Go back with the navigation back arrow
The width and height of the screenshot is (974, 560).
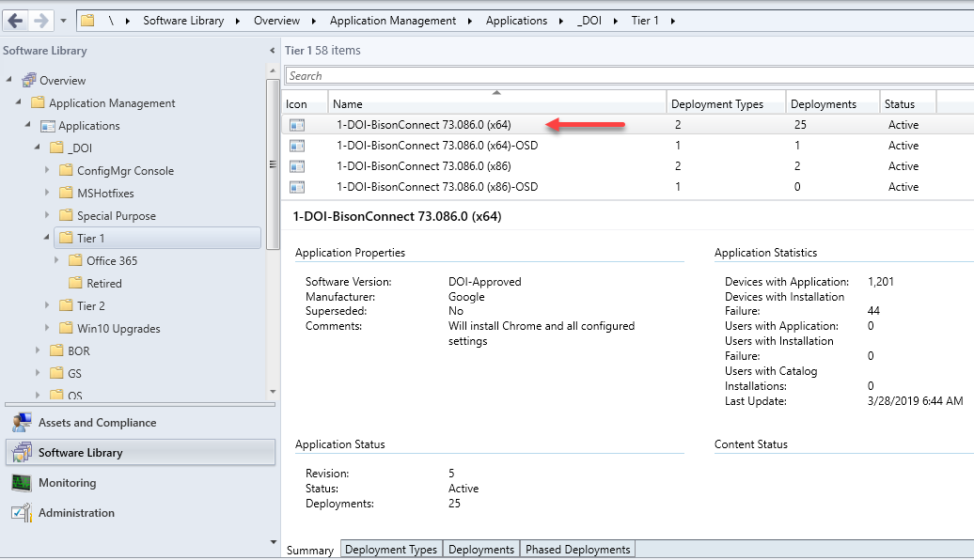pos(16,21)
